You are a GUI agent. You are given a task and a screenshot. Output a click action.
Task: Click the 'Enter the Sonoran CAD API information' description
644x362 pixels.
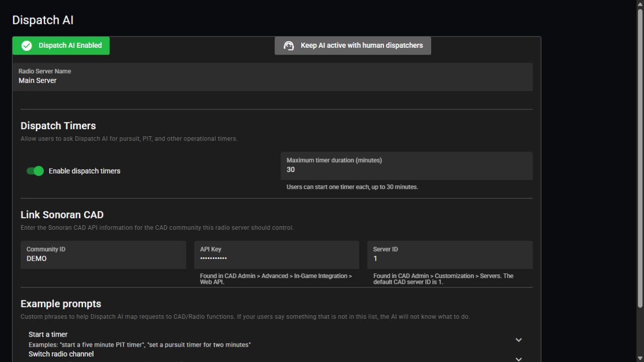tap(157, 228)
